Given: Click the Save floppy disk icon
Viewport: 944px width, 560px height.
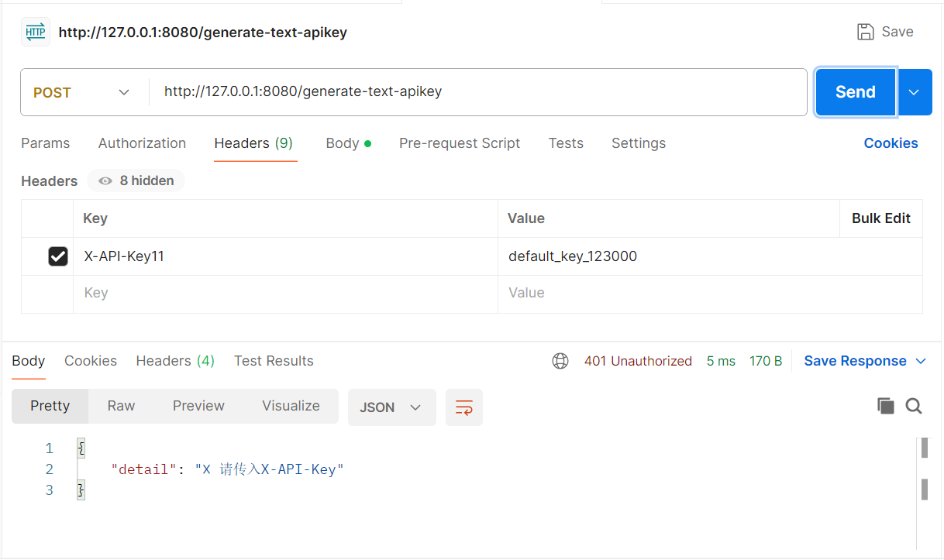Looking at the screenshot, I should (865, 32).
